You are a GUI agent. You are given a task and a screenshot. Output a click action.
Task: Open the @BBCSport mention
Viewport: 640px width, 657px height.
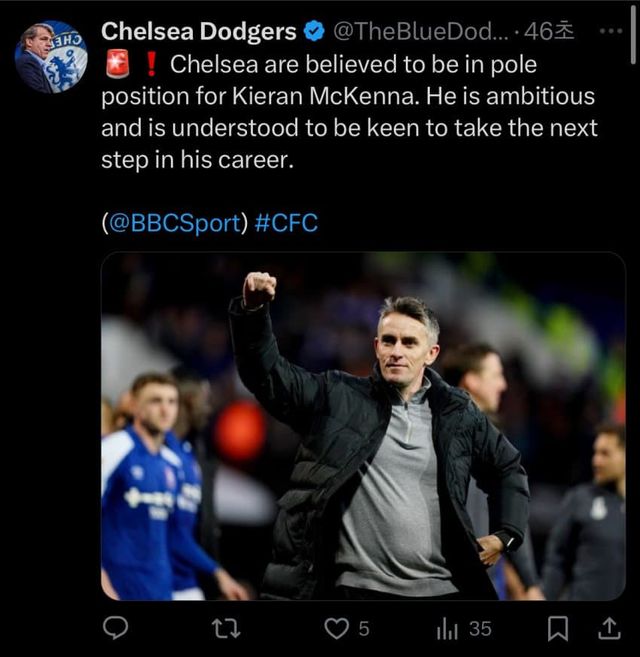(174, 223)
